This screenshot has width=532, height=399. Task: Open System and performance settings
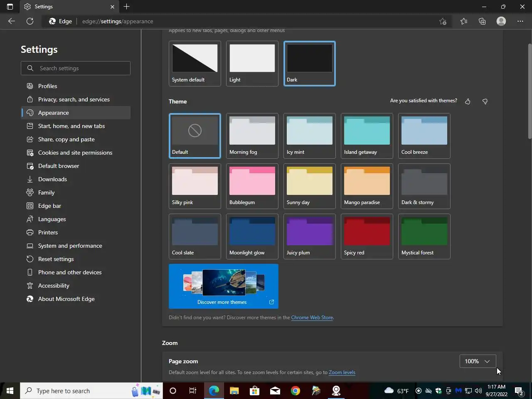pyautogui.click(x=76, y=246)
